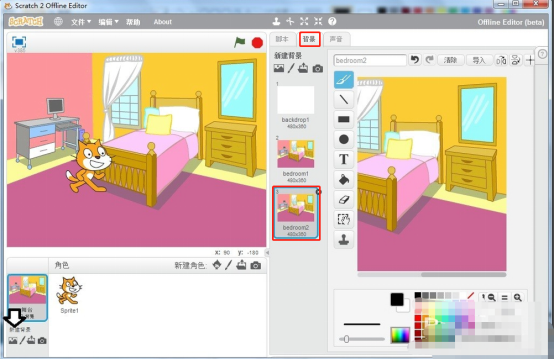Redo the last paint action
This screenshot has height=360, width=554.
(429, 60)
